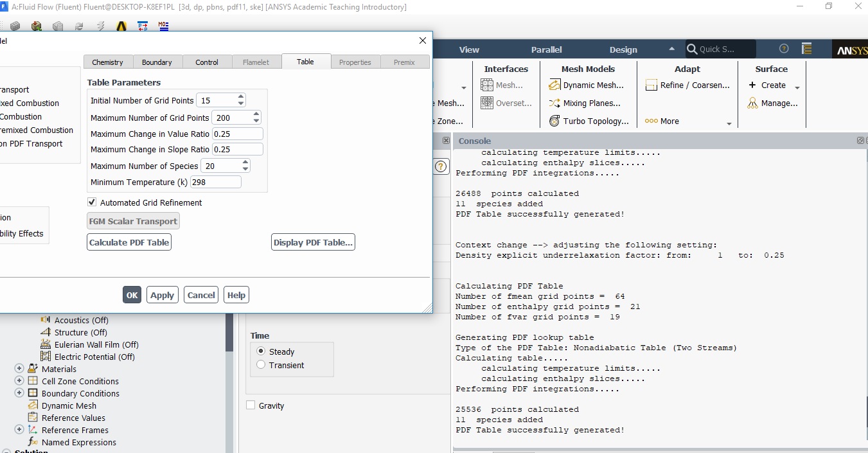
Task: Open the View ribbon tab
Action: coord(469,49)
